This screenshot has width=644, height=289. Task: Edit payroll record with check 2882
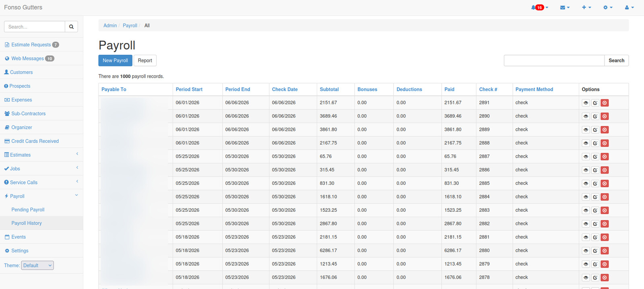coord(595,224)
